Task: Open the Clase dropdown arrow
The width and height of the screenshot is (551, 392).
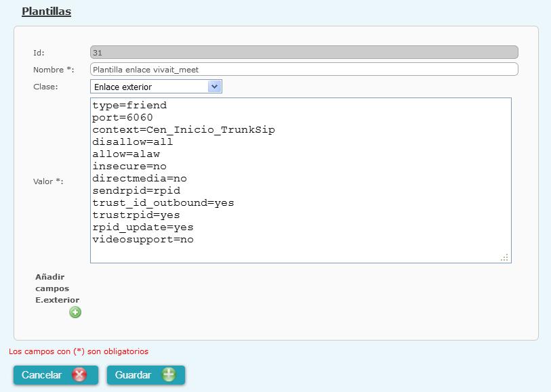Action: click(x=214, y=87)
